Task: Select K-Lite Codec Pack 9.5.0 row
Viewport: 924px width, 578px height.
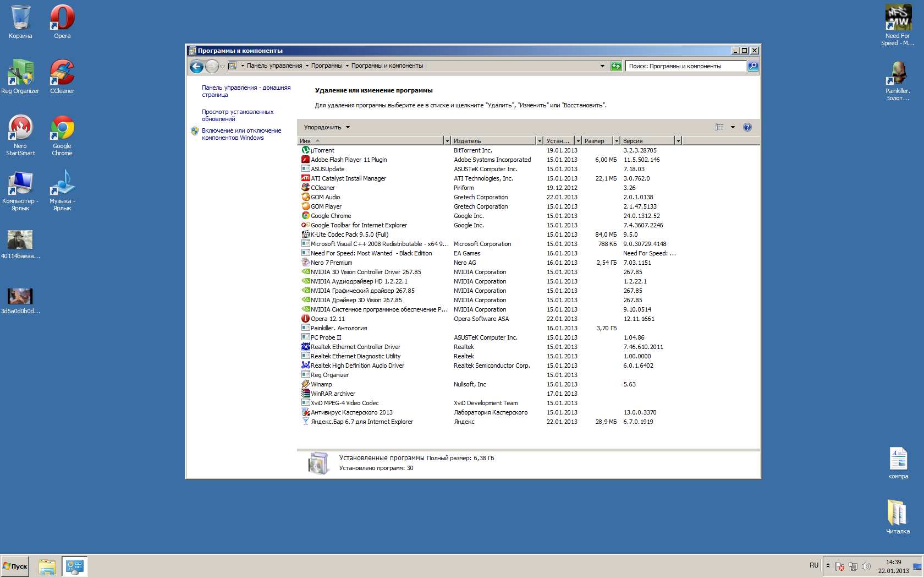Action: 490,235
